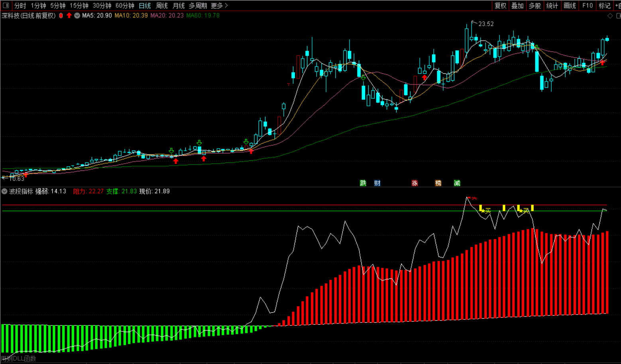The image size is (621, 364).
Task: Click the 波段指标 indicator name
Action: [x=21, y=192]
